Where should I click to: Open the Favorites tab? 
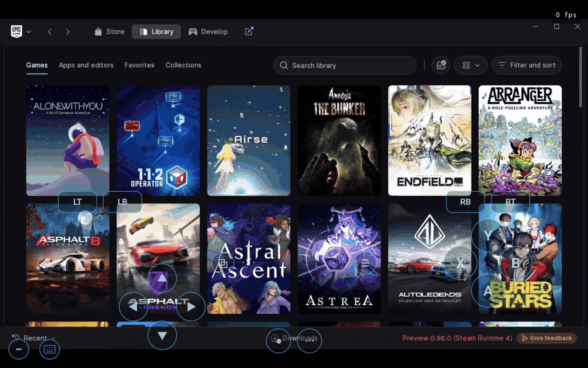click(140, 65)
